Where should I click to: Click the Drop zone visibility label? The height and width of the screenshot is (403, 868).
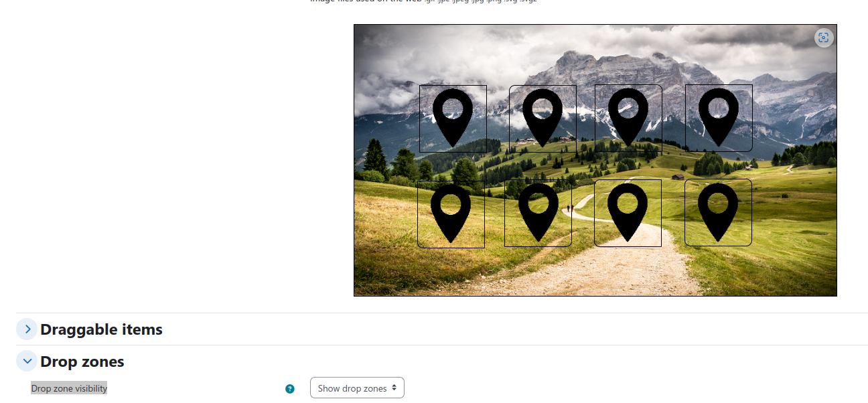(x=69, y=388)
